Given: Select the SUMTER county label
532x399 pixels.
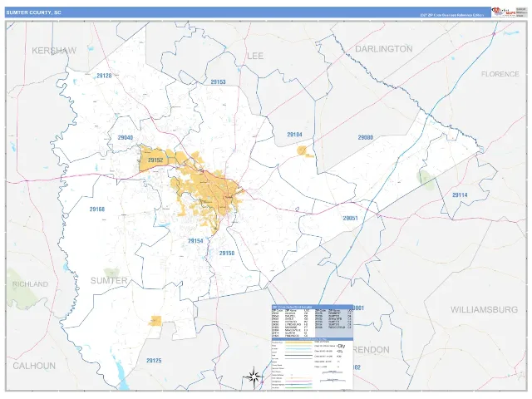Looking at the screenshot, I should pyautogui.click(x=109, y=281).
